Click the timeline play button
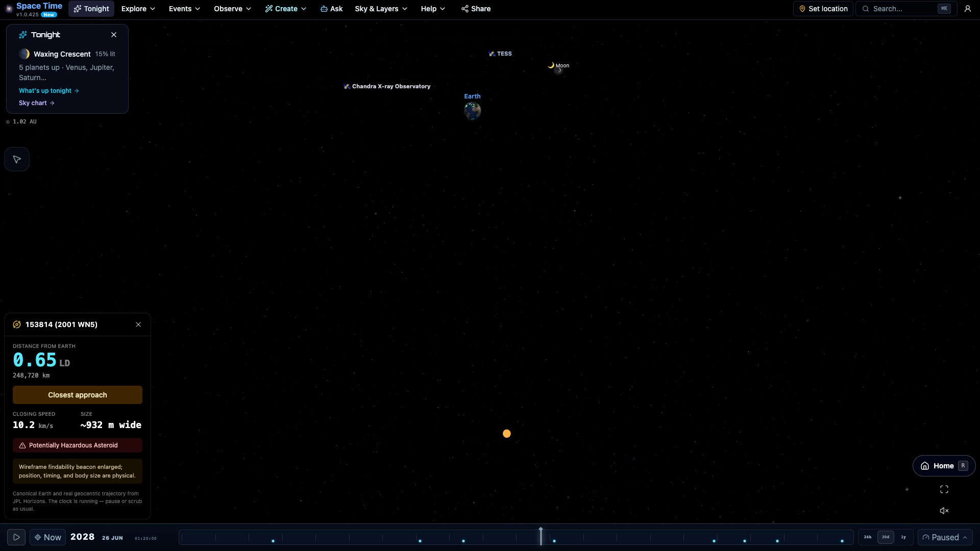980x551 pixels. coord(16,537)
